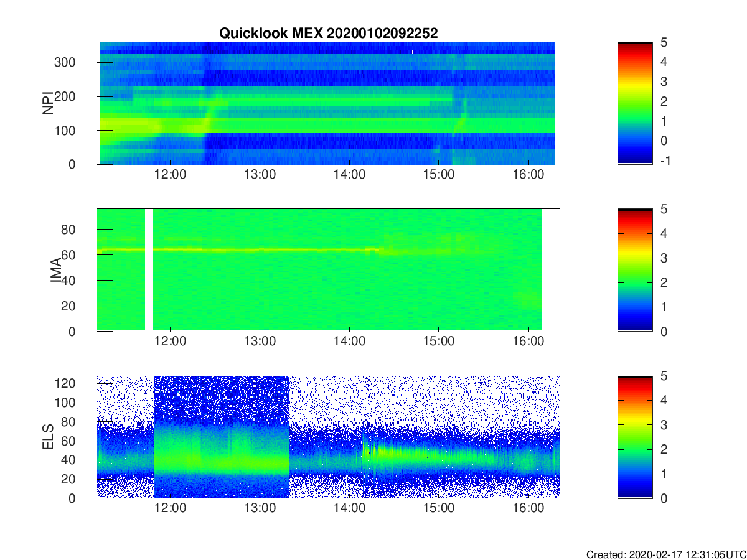Image resolution: width=747 pixels, height=560 pixels.
Task: Click the 15:00 tick under the ELS plot
Action: (438, 508)
